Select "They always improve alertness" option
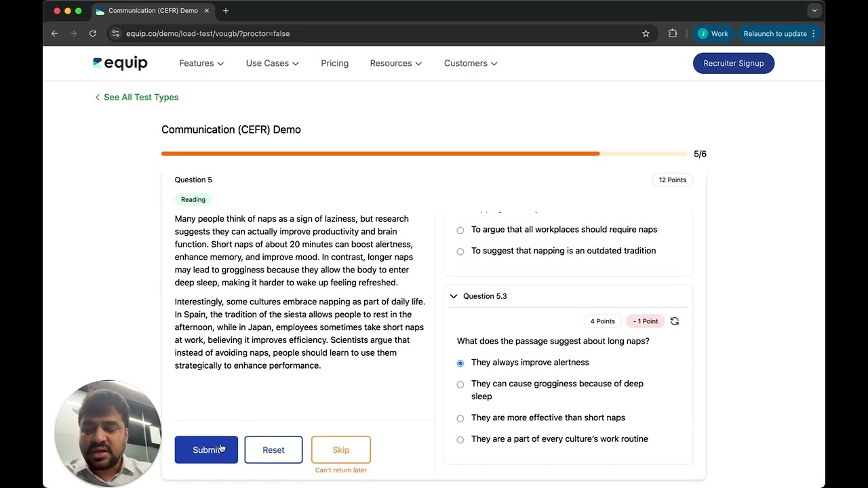 460,363
